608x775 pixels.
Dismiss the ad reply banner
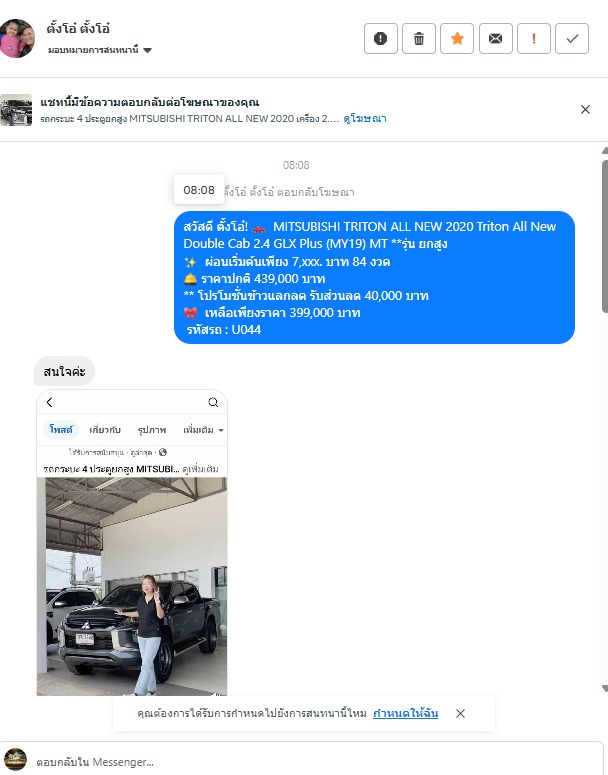point(585,109)
